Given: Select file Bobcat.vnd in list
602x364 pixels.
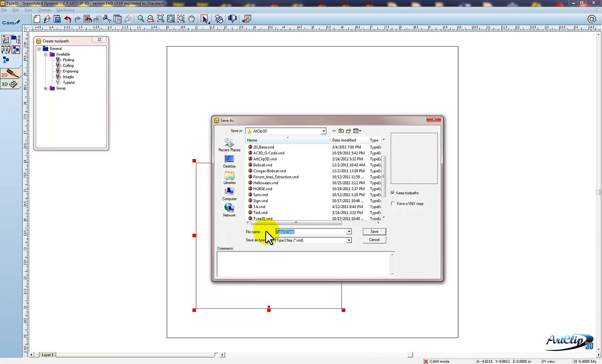Looking at the screenshot, I should click(x=263, y=165).
